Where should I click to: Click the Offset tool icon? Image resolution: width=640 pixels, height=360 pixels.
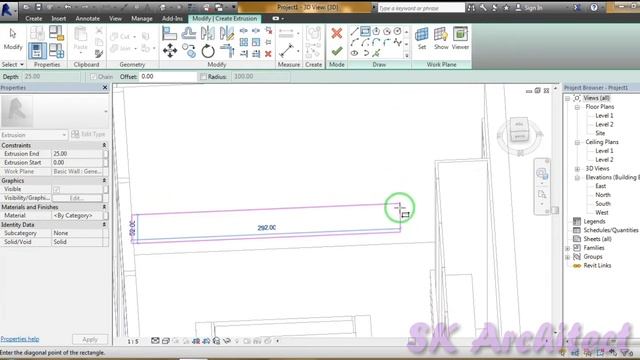(x=189, y=33)
